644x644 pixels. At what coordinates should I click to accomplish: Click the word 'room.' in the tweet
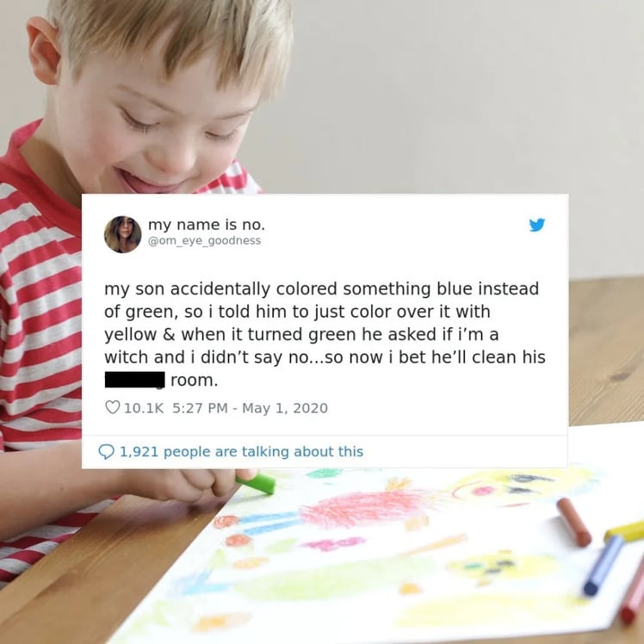coord(194,381)
